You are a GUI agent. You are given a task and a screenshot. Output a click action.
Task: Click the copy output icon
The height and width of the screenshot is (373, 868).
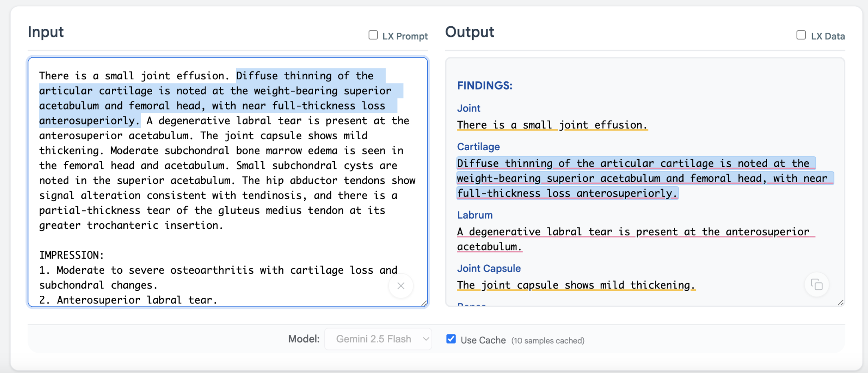click(x=816, y=284)
